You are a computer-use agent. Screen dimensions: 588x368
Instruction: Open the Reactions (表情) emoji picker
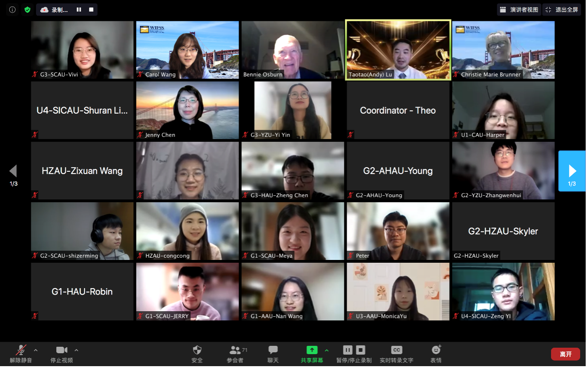[x=436, y=353]
